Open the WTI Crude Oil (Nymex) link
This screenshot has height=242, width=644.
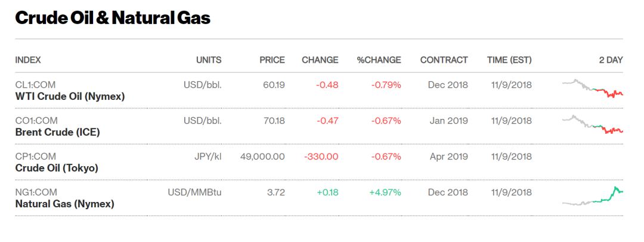tap(70, 96)
